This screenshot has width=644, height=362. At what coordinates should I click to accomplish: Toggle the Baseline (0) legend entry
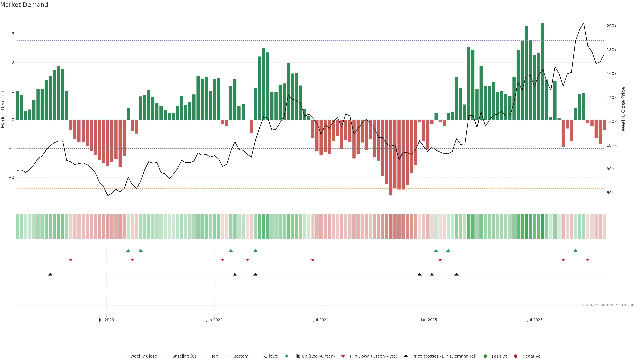(184, 356)
